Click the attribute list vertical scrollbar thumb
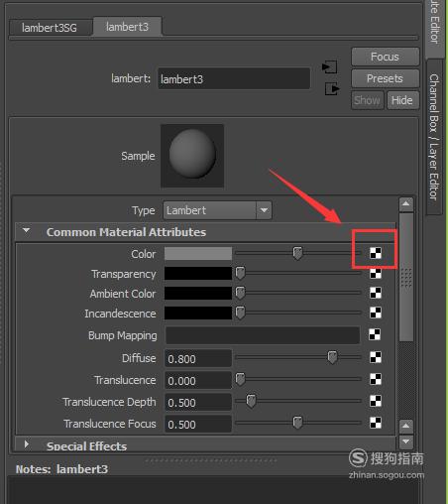 (x=406, y=277)
